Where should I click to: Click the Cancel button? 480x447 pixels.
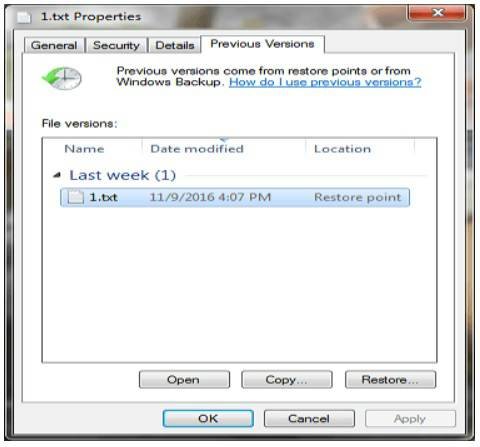tap(309, 419)
